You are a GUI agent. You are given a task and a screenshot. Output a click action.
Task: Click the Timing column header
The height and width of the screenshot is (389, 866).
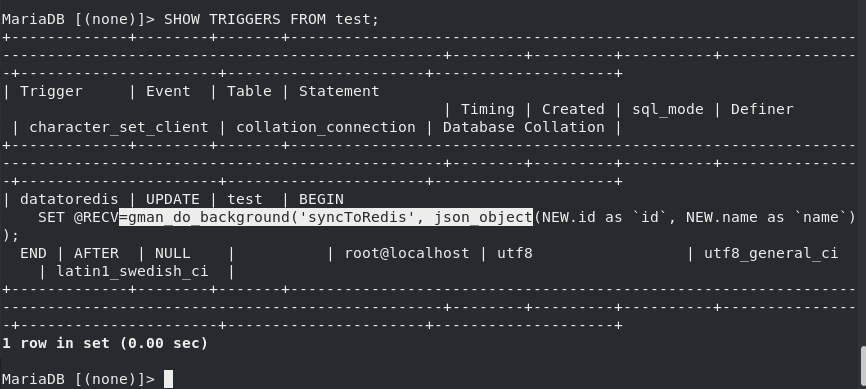(488, 109)
